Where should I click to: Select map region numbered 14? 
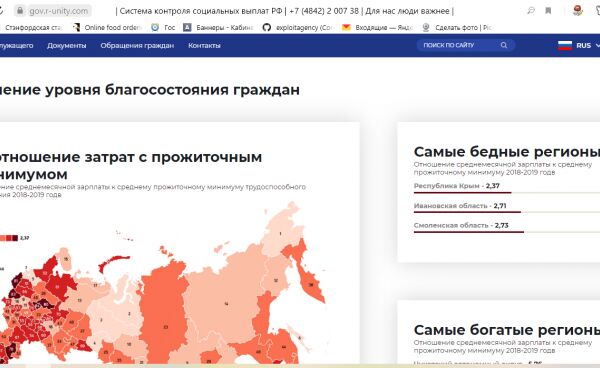pyautogui.click(x=226, y=304)
